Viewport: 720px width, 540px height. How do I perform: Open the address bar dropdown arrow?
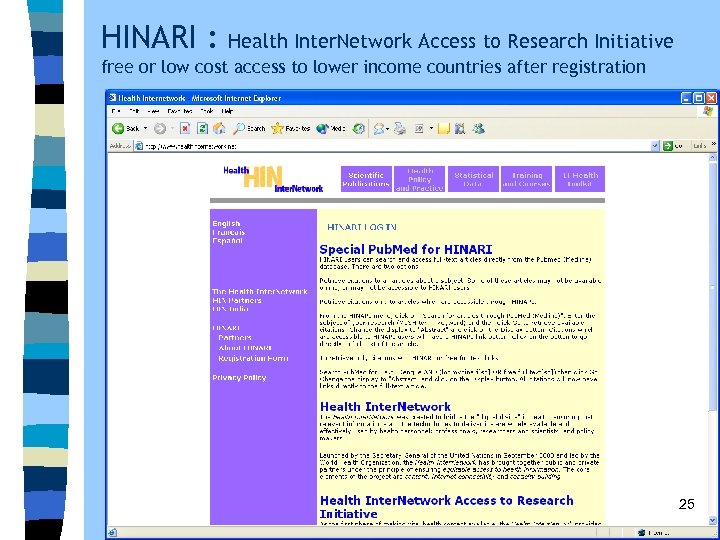point(655,146)
